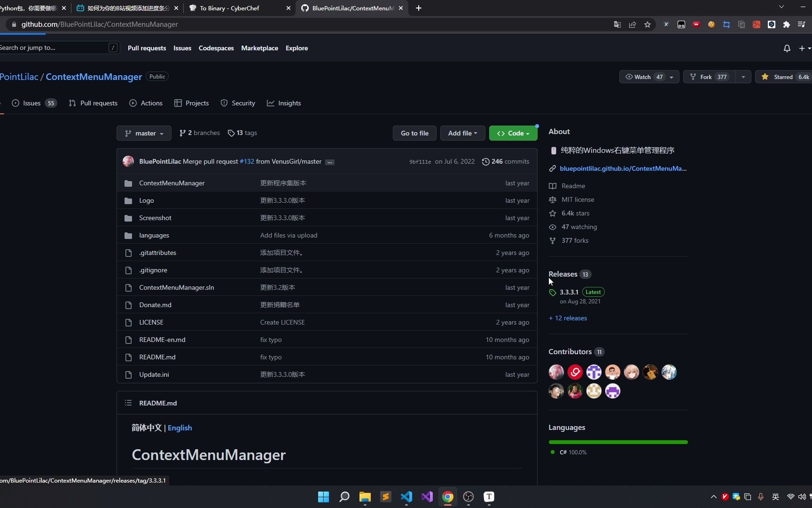Screen dimensions: 812x508
Task: Open a new browser tab
Action: (x=419, y=8)
